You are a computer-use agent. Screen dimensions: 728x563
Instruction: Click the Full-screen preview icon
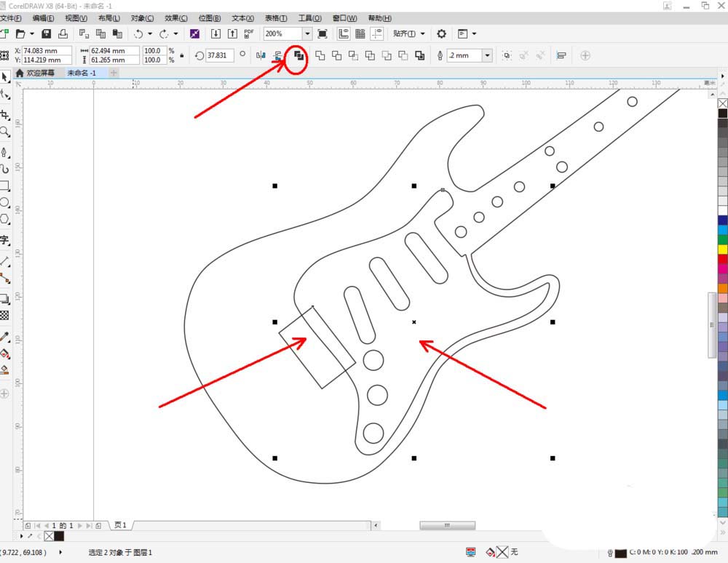(323, 33)
